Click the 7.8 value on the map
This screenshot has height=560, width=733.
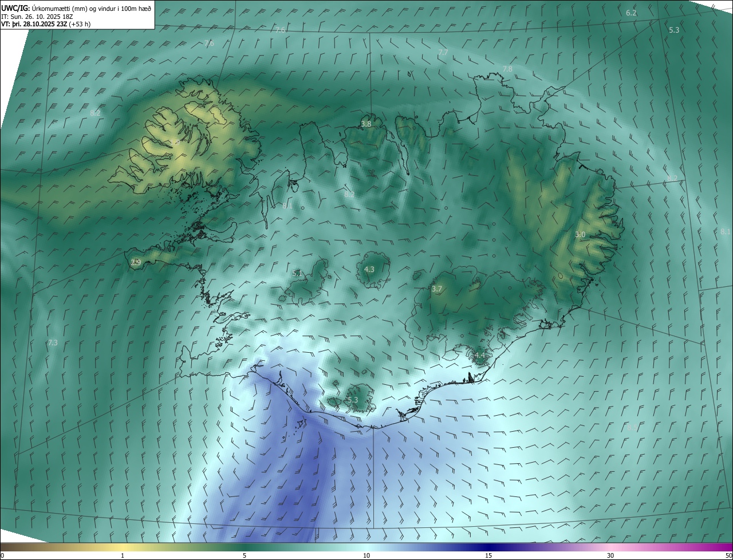point(507,69)
